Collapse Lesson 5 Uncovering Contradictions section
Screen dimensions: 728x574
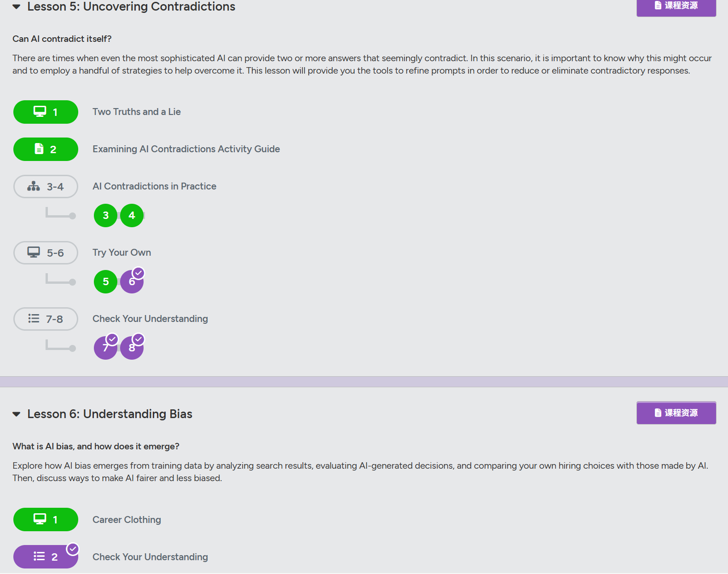[17, 7]
